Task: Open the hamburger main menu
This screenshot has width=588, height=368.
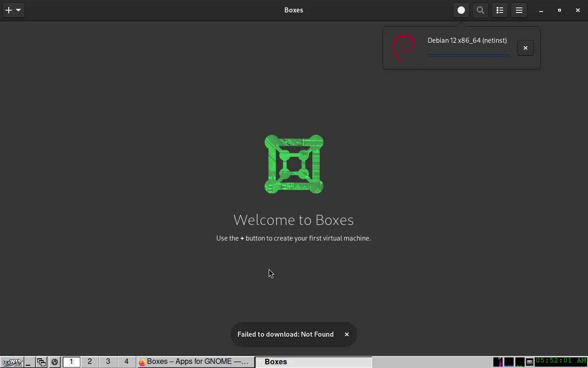Action: pyautogui.click(x=519, y=10)
